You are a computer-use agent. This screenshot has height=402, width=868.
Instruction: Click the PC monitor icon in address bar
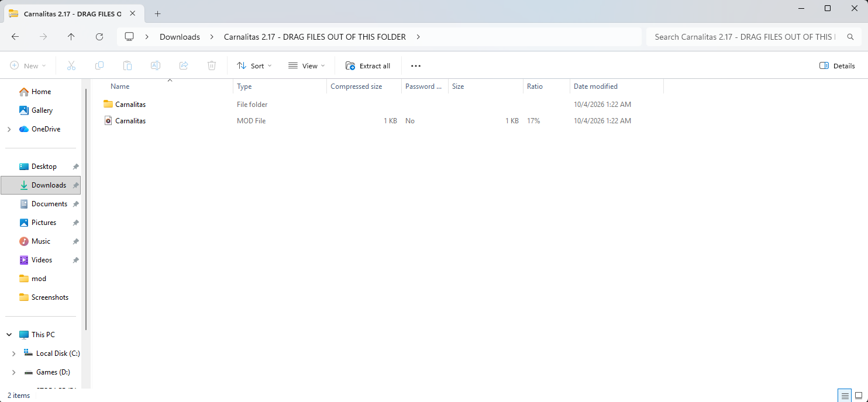pos(129,37)
